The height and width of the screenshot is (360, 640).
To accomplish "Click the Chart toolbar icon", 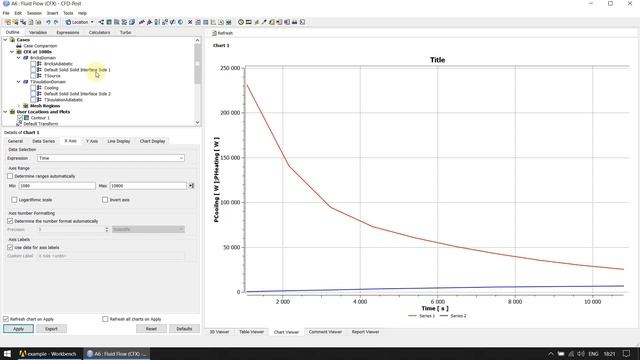I will pyautogui.click(x=213, y=22).
